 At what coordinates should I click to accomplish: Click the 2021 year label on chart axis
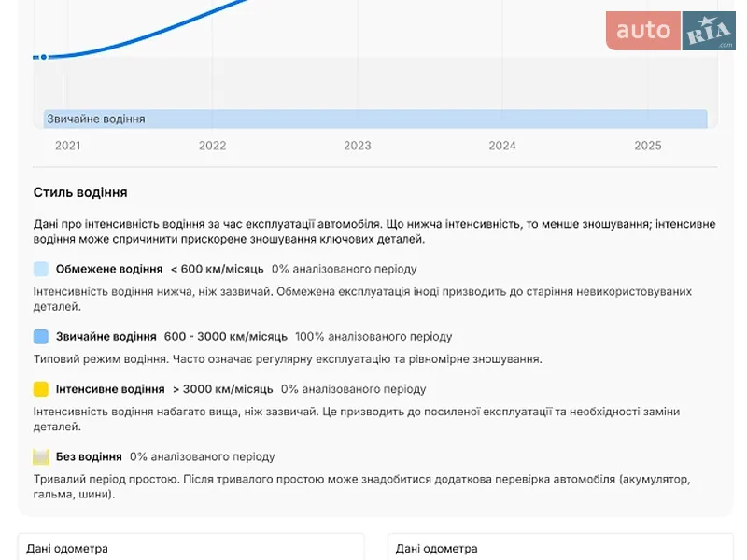[x=67, y=146]
